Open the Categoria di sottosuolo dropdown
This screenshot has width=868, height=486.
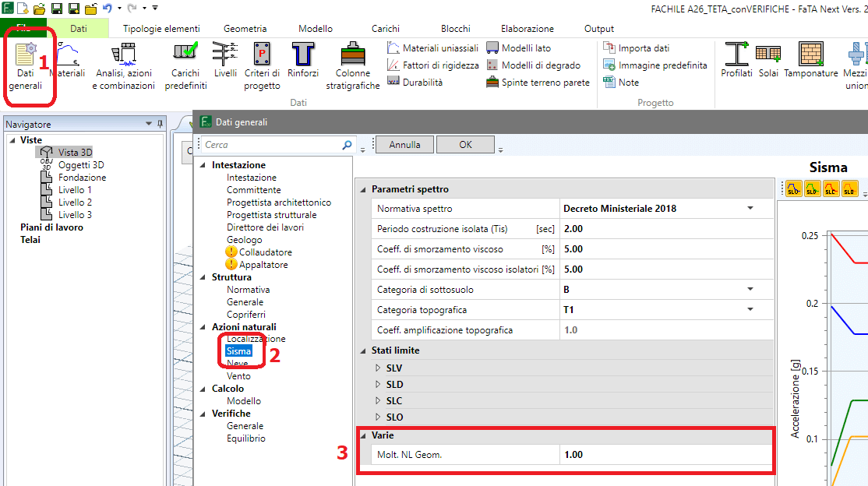[750, 290]
